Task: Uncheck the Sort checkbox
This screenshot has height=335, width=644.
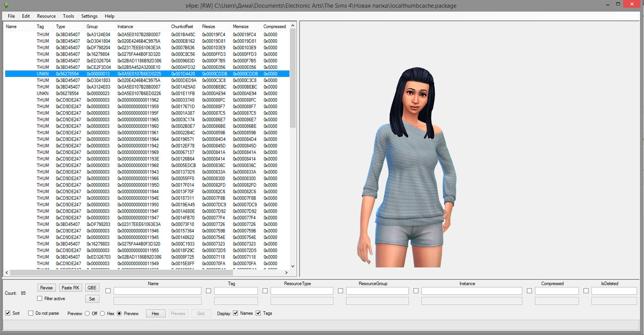Action: [7, 313]
